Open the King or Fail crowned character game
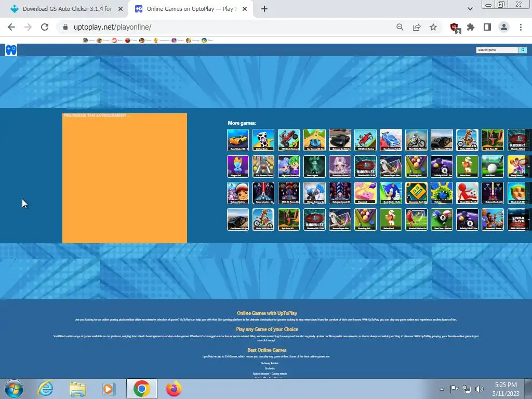The image size is (532, 399). (x=238, y=166)
